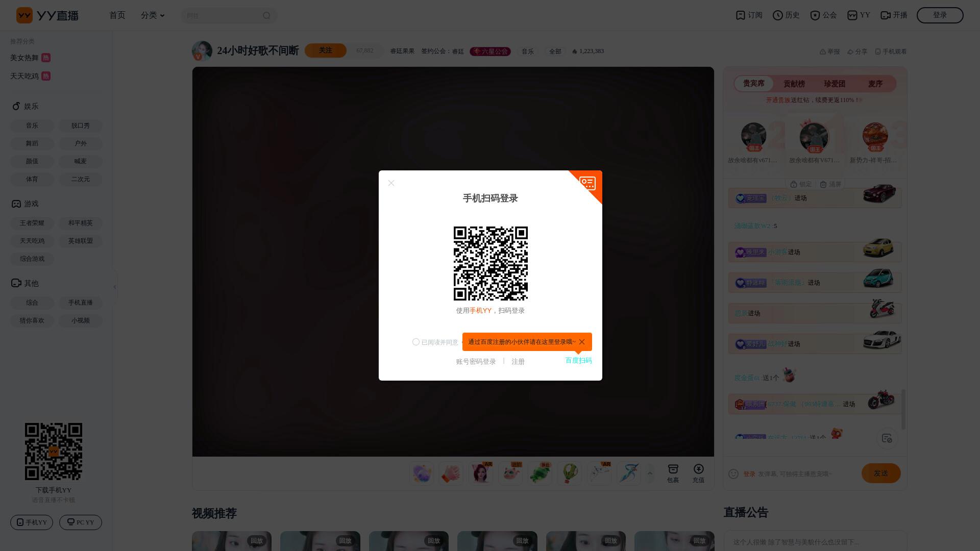This screenshot has width=980, height=551.
Task: Open the YY client link in header
Action: point(859,15)
